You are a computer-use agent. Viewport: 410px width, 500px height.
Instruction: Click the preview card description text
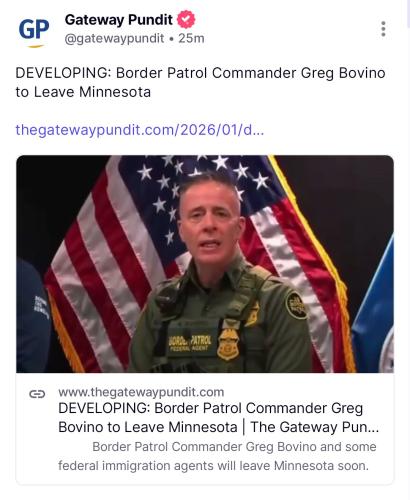pyautogui.click(x=217, y=456)
